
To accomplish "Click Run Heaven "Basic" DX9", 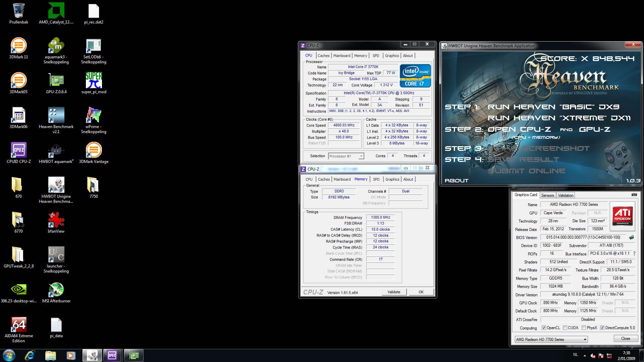I will pyautogui.click(x=553, y=107).
